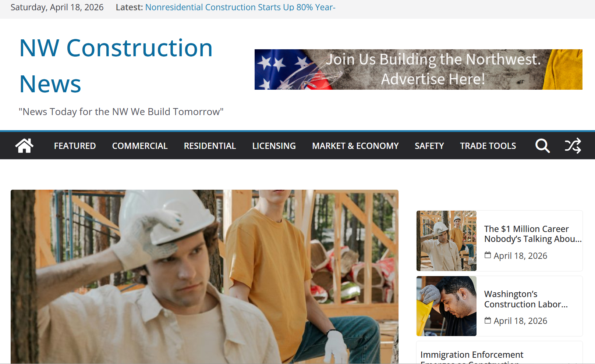Open the search magnifier icon
The image size is (595, 364).
[x=542, y=146]
